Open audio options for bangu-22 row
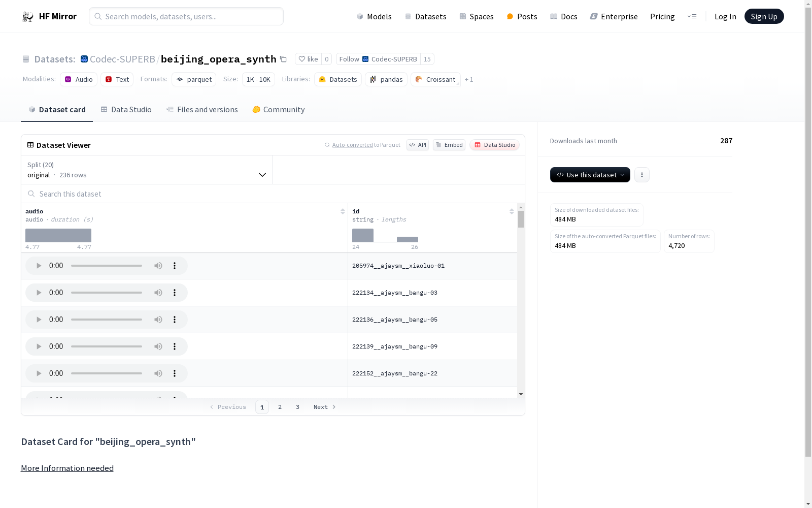The image size is (812, 508). [175, 373]
